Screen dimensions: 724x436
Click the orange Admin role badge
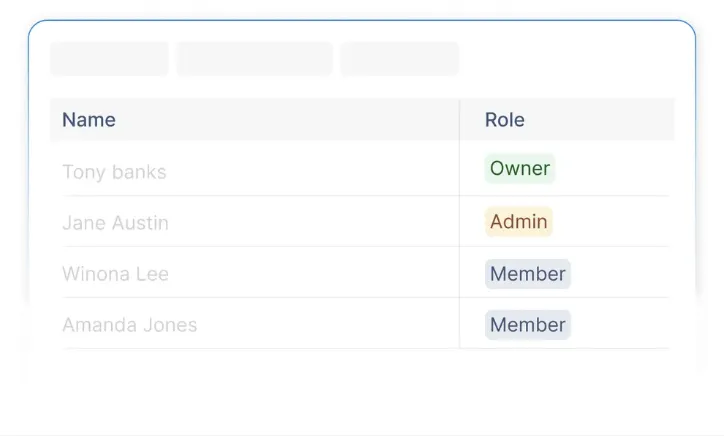519,221
